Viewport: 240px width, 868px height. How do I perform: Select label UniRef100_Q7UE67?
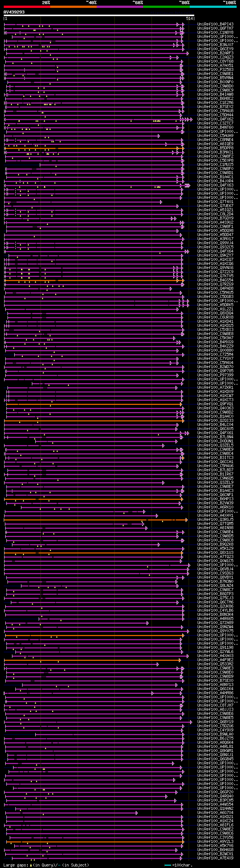(215, 206)
